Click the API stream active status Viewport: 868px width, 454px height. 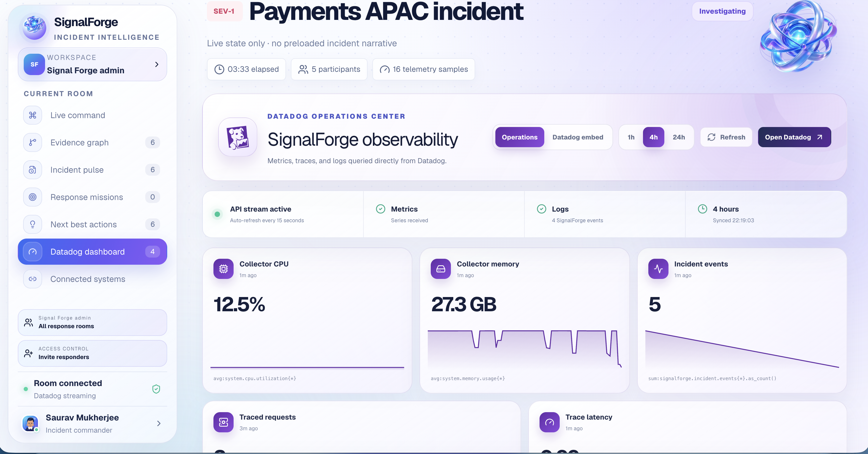[x=283, y=214]
